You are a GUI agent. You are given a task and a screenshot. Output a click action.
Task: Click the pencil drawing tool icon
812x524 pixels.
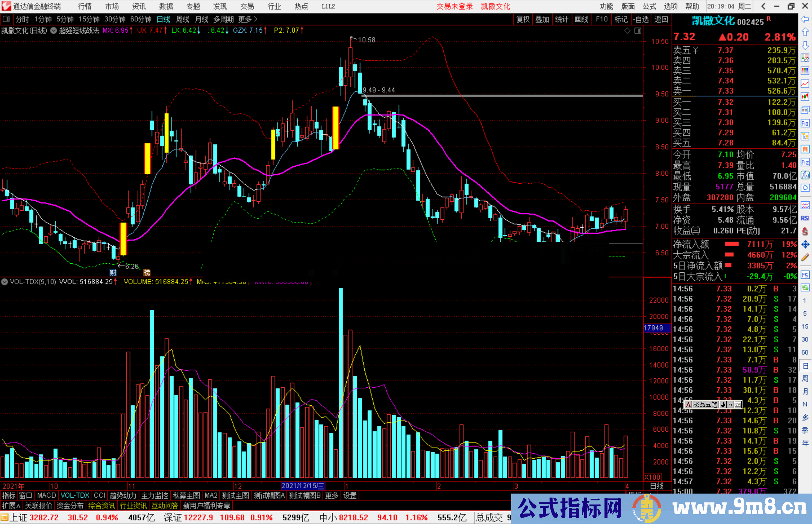tap(805, 258)
